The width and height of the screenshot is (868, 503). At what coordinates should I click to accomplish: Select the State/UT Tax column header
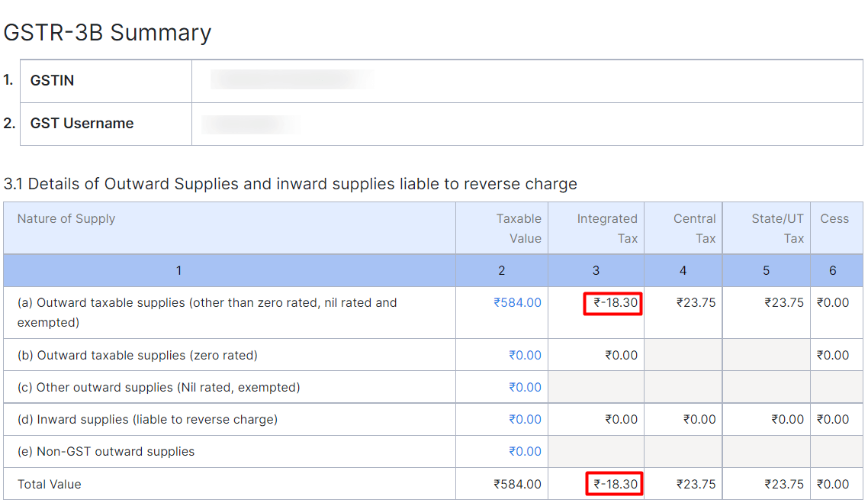[776, 228]
